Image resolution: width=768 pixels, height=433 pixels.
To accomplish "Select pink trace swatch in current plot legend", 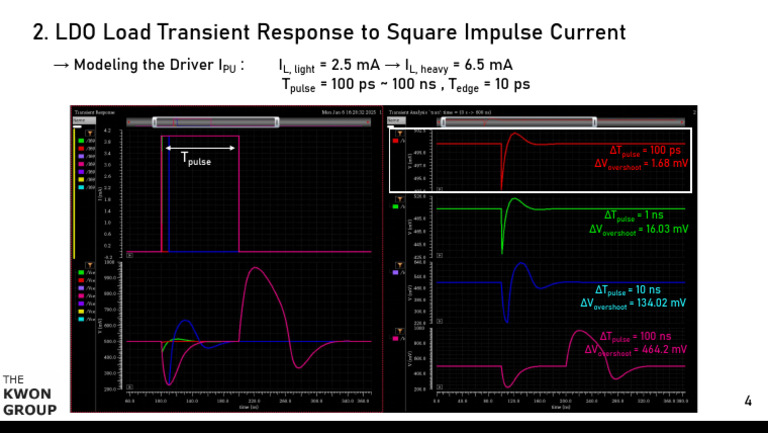I will pyautogui.click(x=81, y=164).
